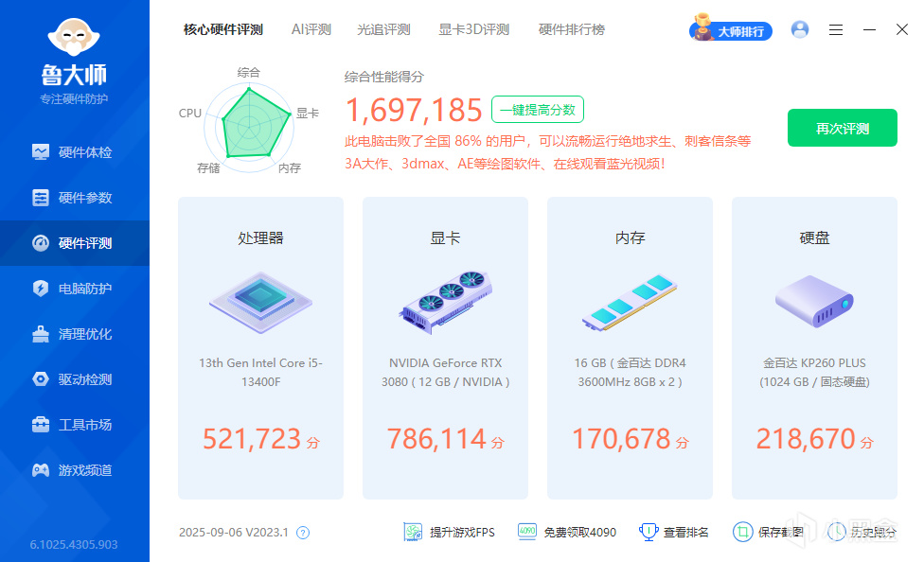Select 硬件评测 in the sidebar
The image size is (924, 562).
(x=74, y=243)
